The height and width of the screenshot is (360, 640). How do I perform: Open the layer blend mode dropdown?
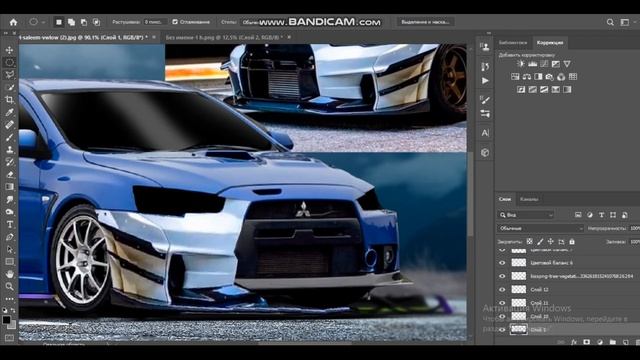click(x=541, y=228)
